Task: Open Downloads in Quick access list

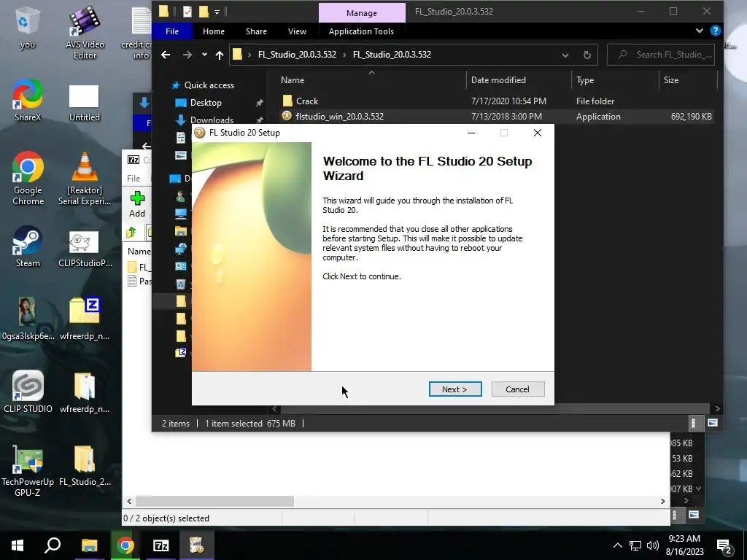Action: point(212,120)
